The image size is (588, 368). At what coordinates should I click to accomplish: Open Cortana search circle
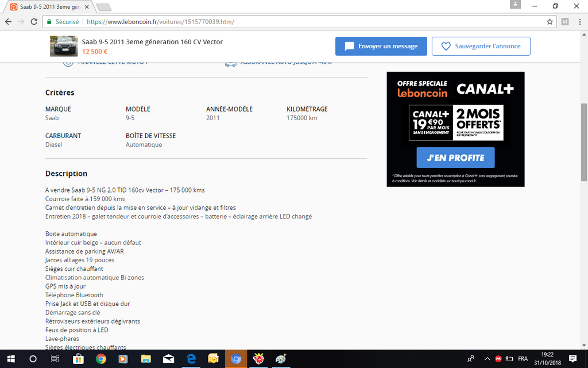pyautogui.click(x=33, y=359)
